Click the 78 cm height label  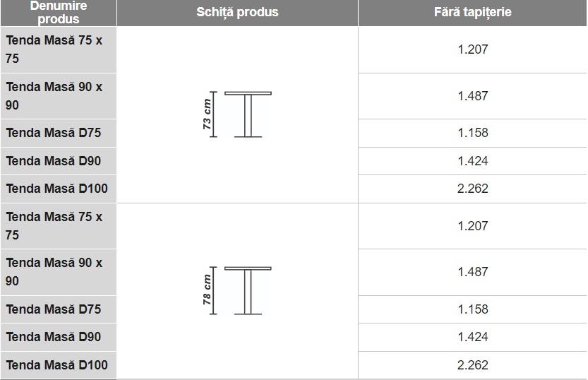(x=207, y=290)
